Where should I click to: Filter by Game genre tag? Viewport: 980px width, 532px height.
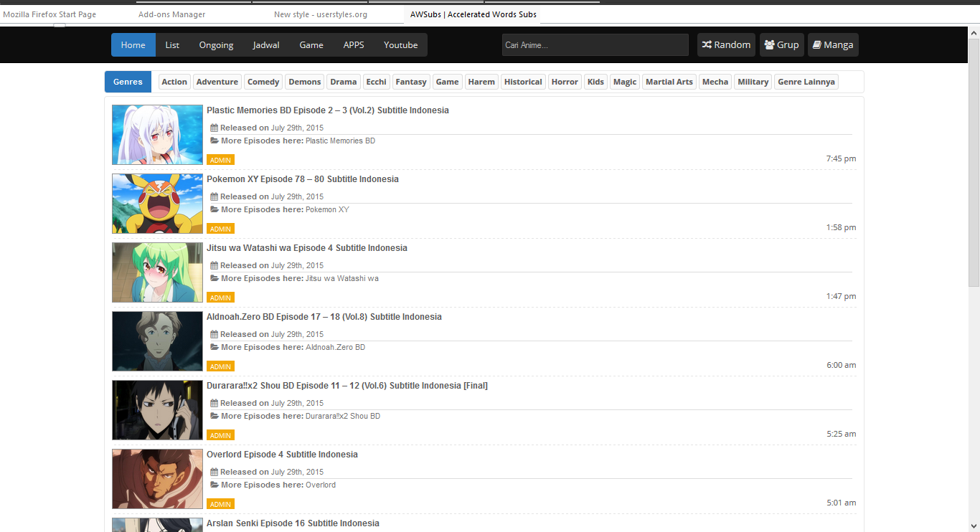point(447,82)
